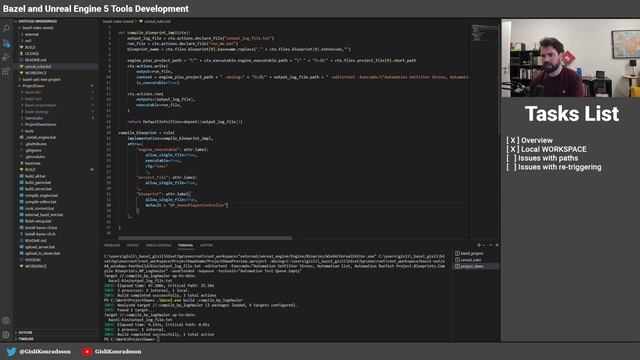
Task: Open the .gitmodules file
Action: 35,157
